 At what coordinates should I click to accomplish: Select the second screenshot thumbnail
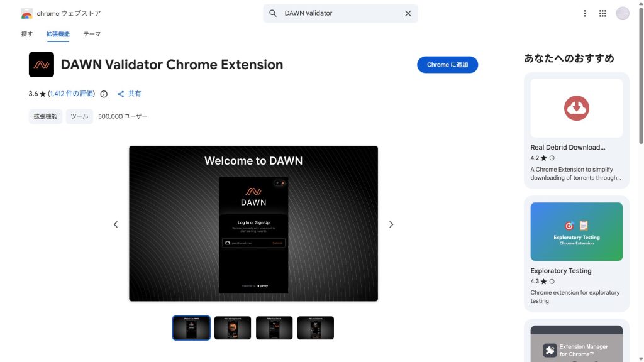coord(233,327)
